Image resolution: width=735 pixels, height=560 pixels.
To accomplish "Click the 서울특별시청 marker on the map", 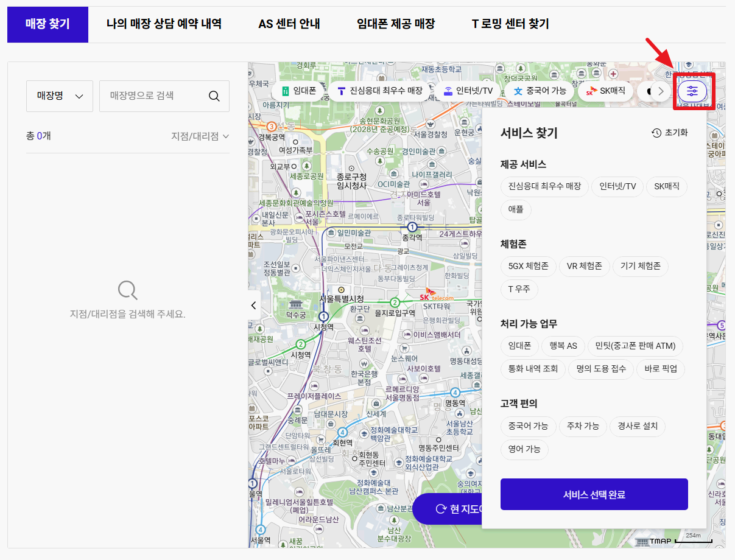I will click(341, 290).
